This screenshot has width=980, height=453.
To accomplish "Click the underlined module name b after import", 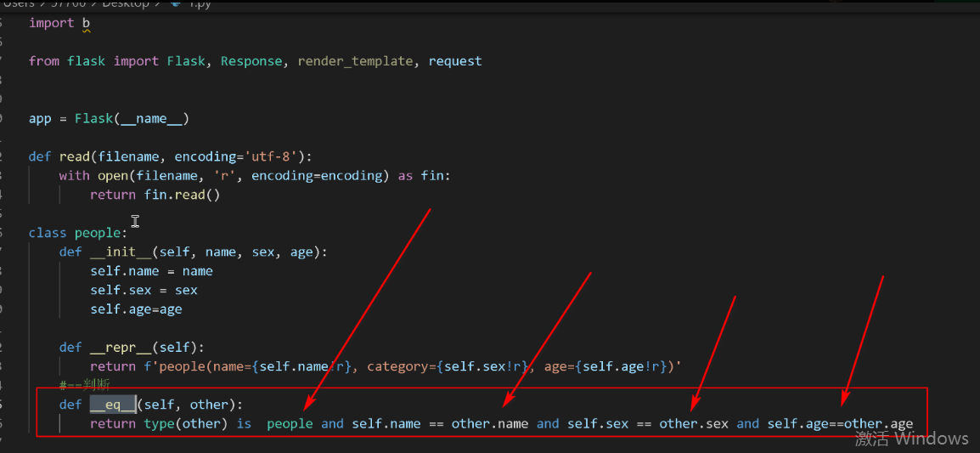I will [x=87, y=23].
